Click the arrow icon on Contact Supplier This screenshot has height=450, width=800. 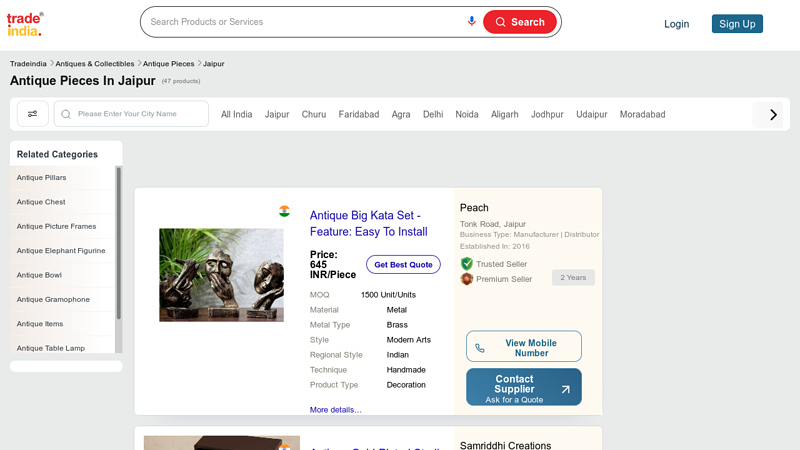click(565, 389)
